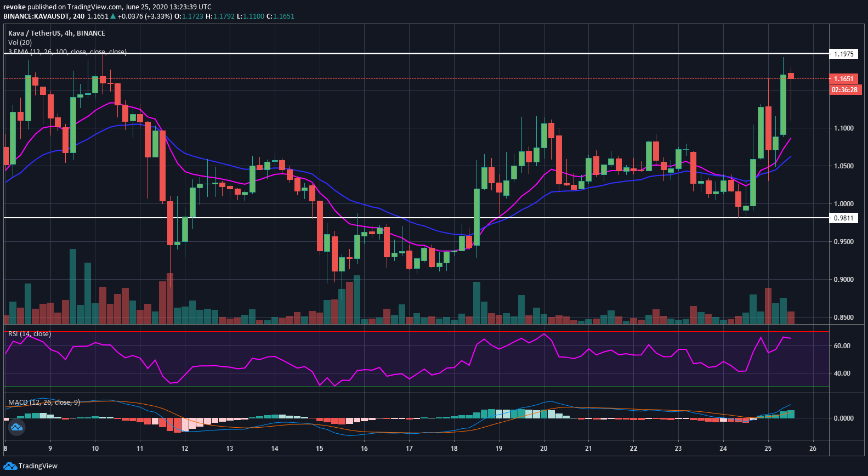The width and height of the screenshot is (868, 476).
Task: Click date label 20 on time axis
Action: point(543,449)
